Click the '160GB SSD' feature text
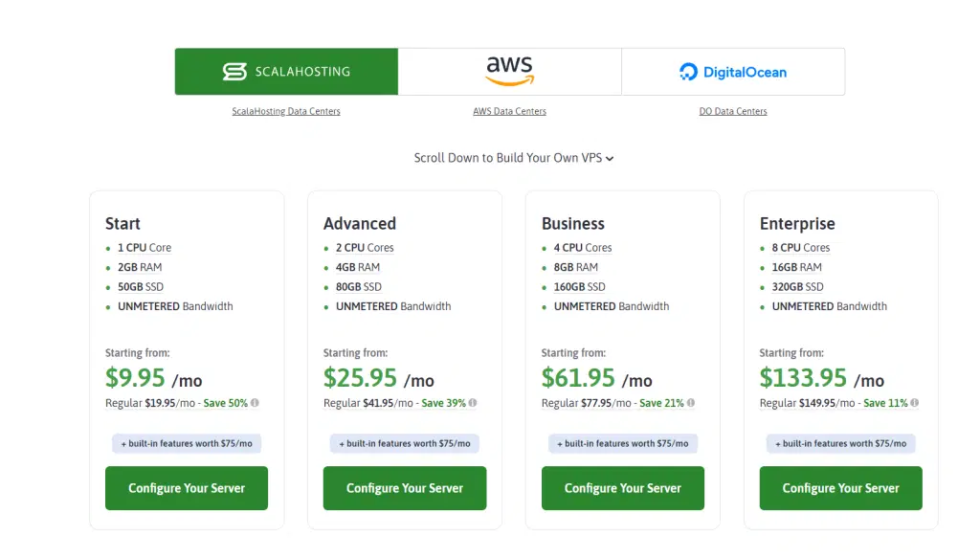The image size is (980, 558). (580, 287)
